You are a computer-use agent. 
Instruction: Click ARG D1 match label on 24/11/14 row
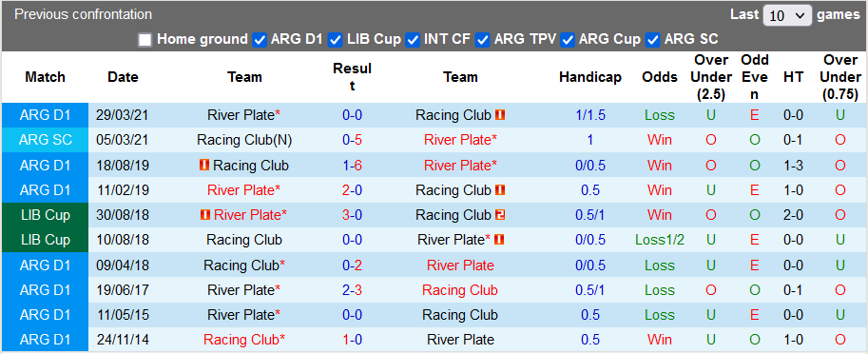coord(46,340)
